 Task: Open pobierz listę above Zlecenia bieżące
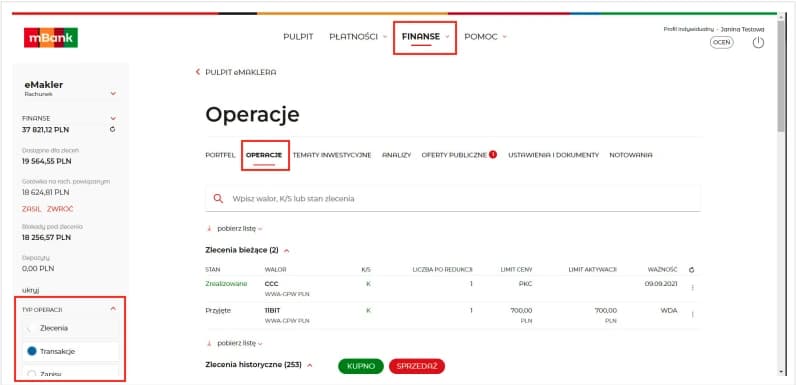236,229
